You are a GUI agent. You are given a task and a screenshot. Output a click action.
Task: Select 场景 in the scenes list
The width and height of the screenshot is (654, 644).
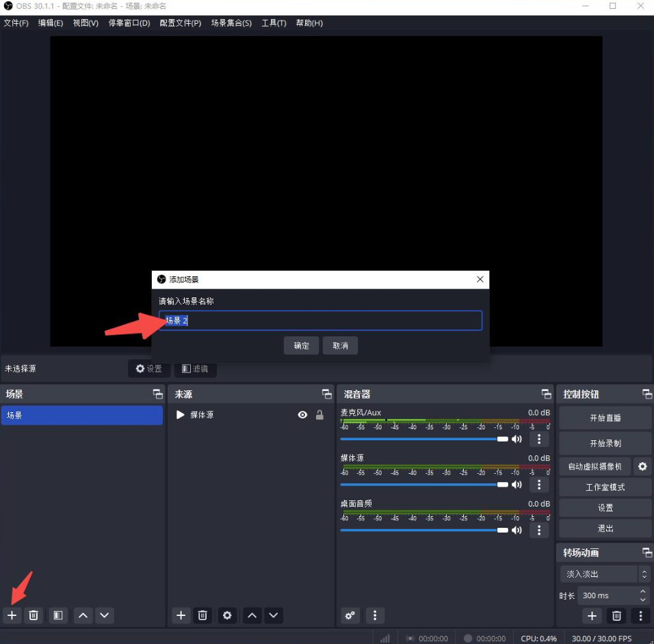[x=82, y=415]
